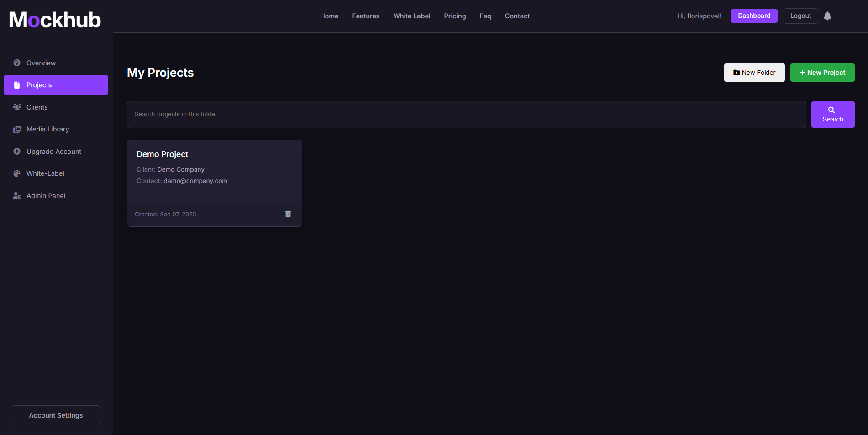Click the Projects document icon
This screenshot has width=868, height=435.
[x=17, y=84]
